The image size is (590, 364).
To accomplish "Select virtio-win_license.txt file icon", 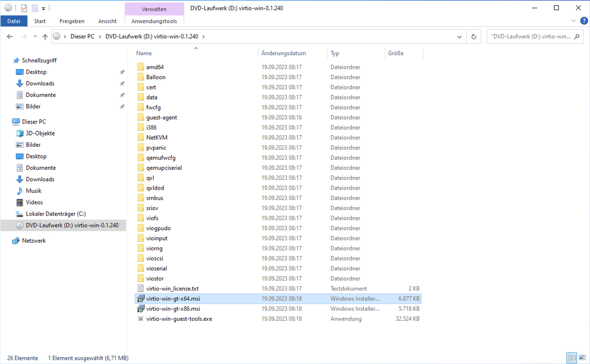I will point(141,289).
